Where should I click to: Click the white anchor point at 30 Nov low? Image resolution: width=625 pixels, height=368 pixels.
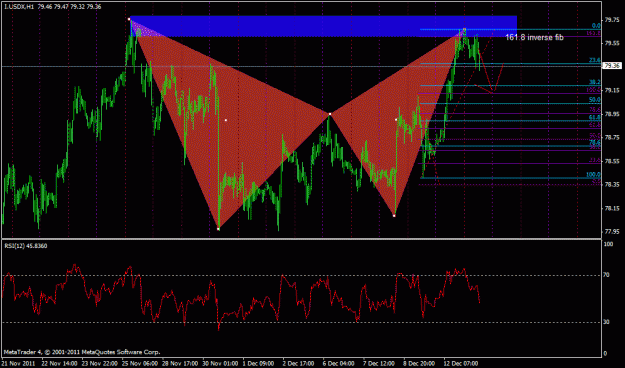click(x=218, y=229)
